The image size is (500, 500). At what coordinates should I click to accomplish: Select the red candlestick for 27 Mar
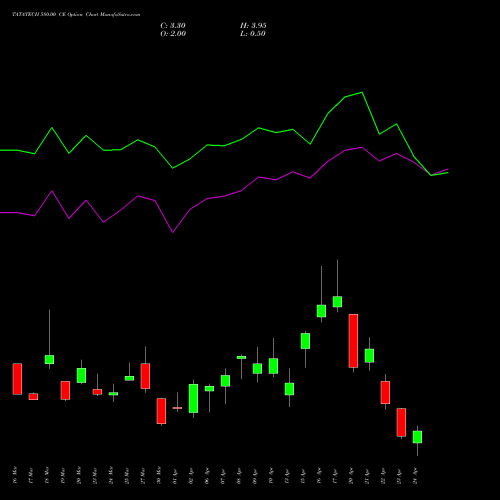pyautogui.click(x=145, y=376)
